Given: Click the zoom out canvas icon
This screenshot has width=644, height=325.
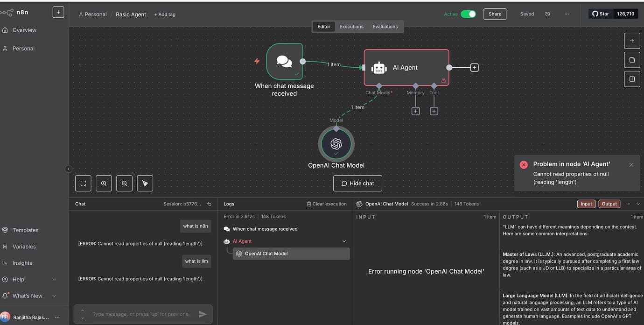Looking at the screenshot, I should click(124, 184).
